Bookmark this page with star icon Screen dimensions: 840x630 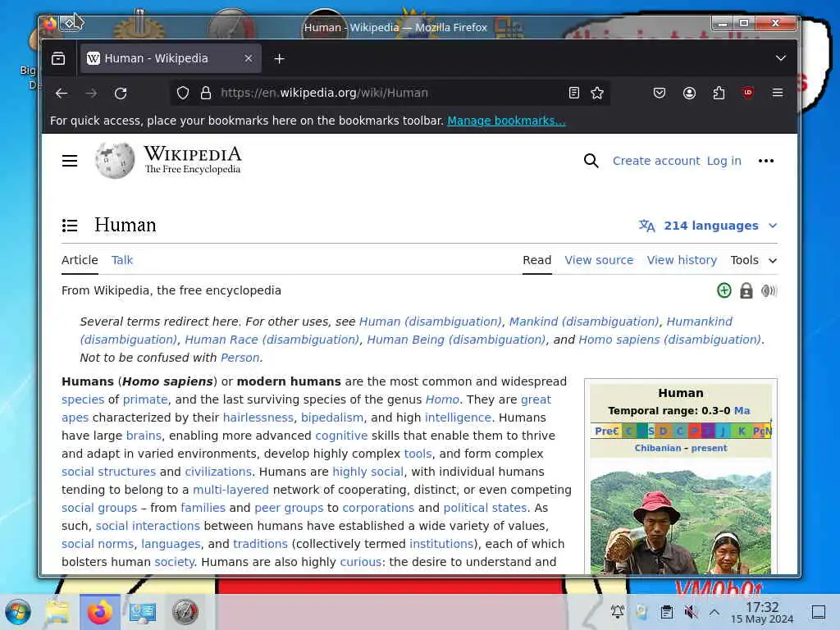(597, 94)
